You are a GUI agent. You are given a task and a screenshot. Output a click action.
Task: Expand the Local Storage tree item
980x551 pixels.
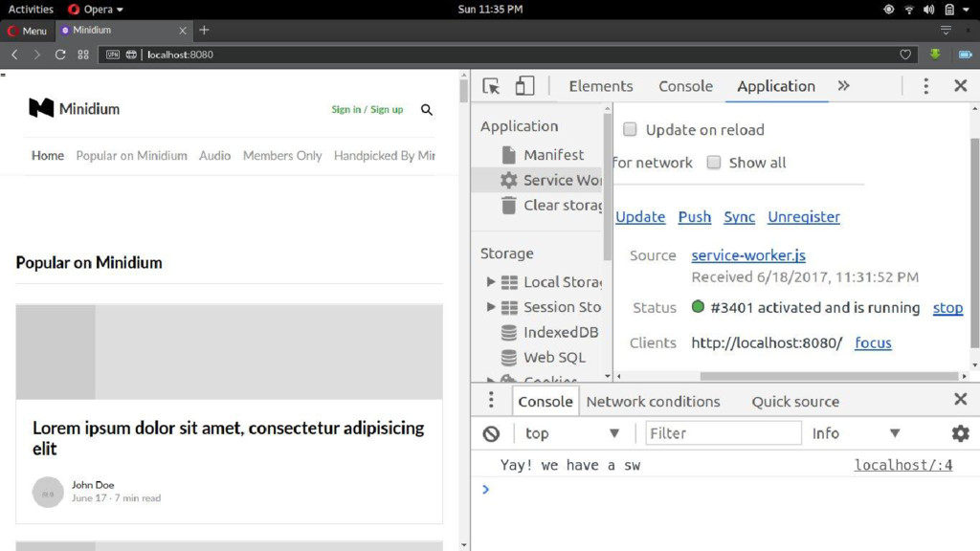(491, 282)
